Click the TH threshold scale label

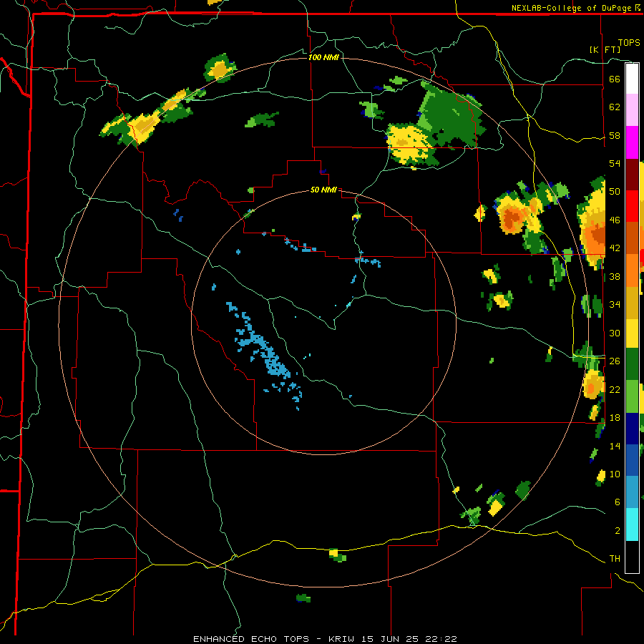tap(615, 559)
